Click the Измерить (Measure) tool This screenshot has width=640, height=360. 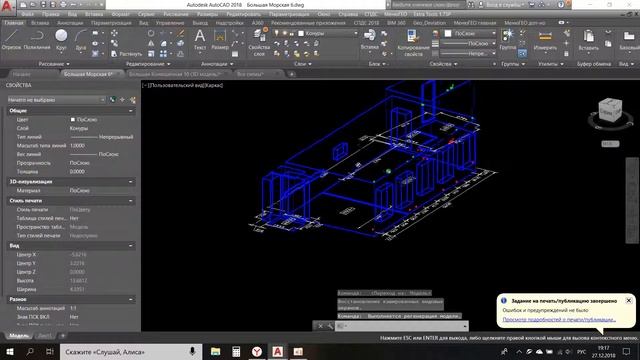545,40
